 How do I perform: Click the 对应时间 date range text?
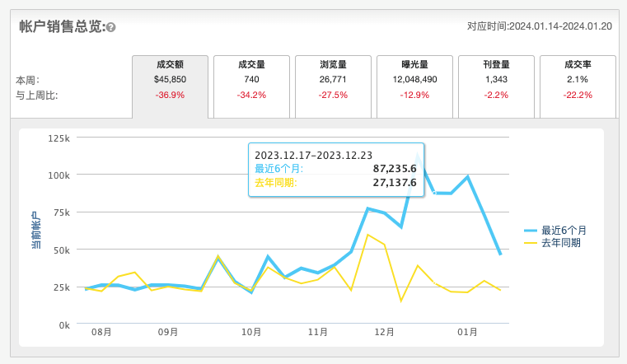(540, 26)
